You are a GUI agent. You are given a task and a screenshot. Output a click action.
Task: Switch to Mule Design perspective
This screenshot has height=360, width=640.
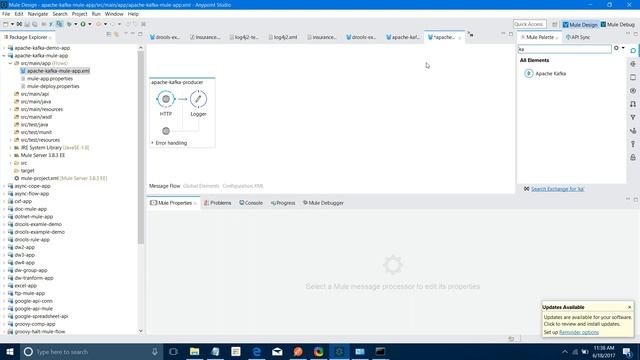(580, 24)
